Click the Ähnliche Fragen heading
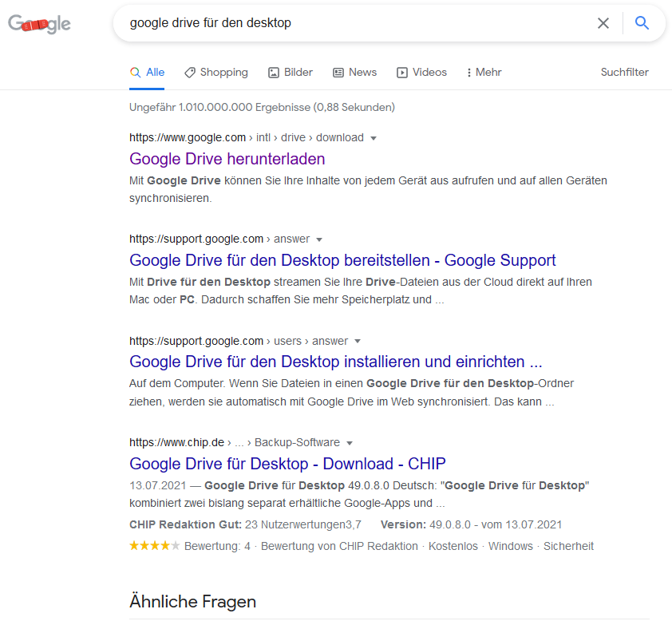 click(192, 601)
